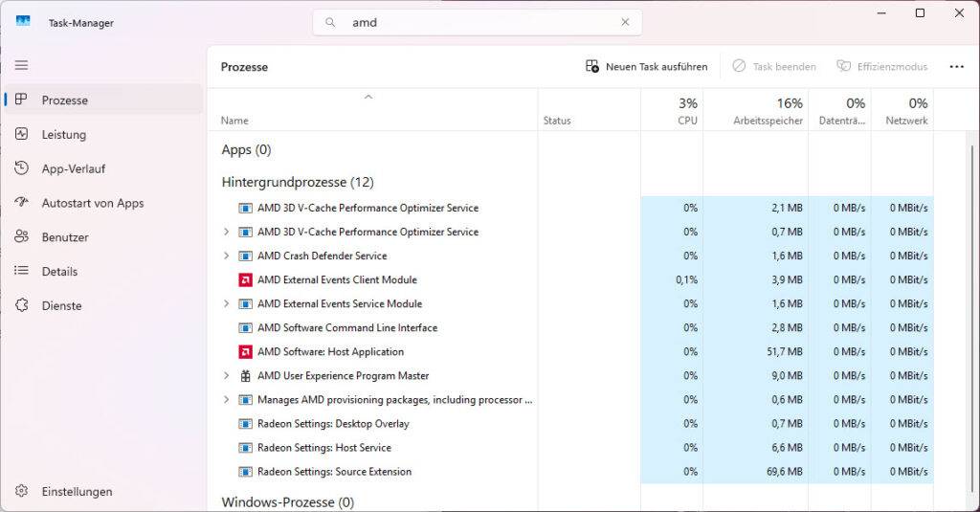Sort by the Arbeitsspeicher column header
Screen dimensions: 980x512
click(x=768, y=111)
